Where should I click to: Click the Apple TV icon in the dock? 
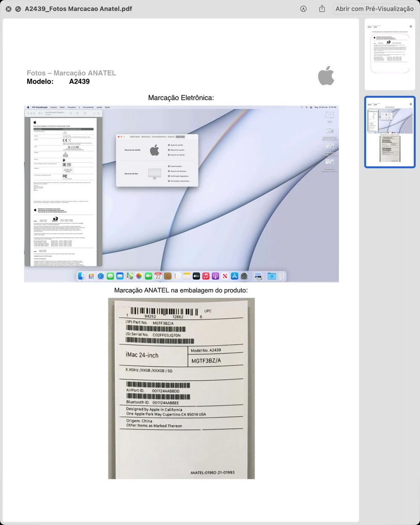tap(196, 276)
